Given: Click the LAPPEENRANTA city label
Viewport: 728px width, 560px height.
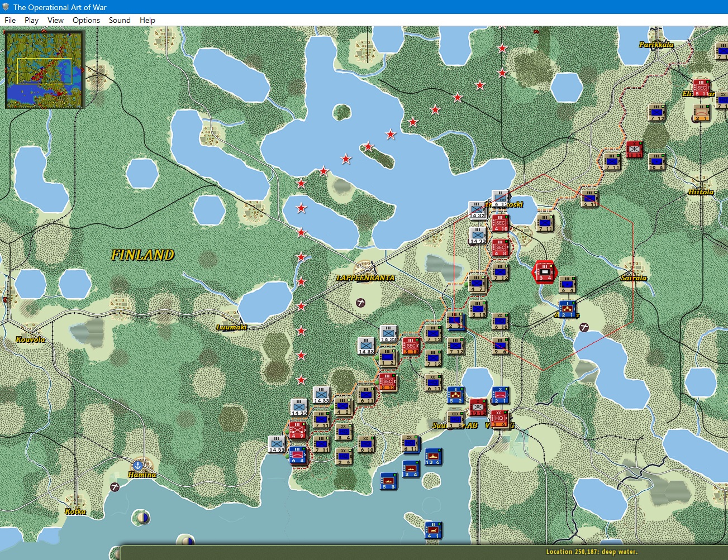Looking at the screenshot, I should click(365, 277).
